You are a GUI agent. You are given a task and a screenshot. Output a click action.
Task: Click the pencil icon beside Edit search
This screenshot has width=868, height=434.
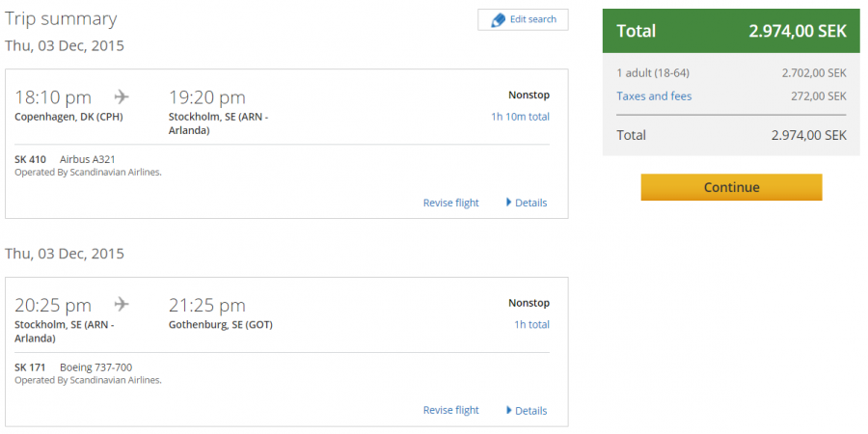(498, 20)
